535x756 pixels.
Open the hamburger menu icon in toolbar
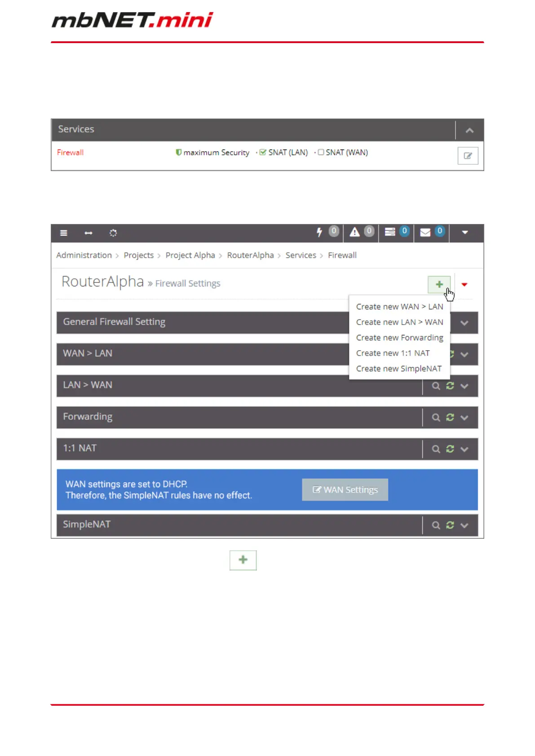click(64, 233)
